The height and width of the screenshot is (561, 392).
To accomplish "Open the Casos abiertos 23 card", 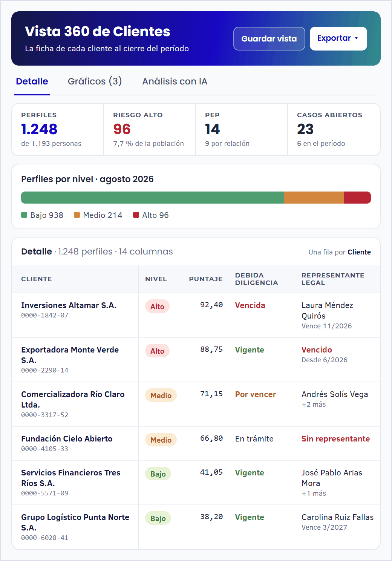I will pyautogui.click(x=334, y=129).
